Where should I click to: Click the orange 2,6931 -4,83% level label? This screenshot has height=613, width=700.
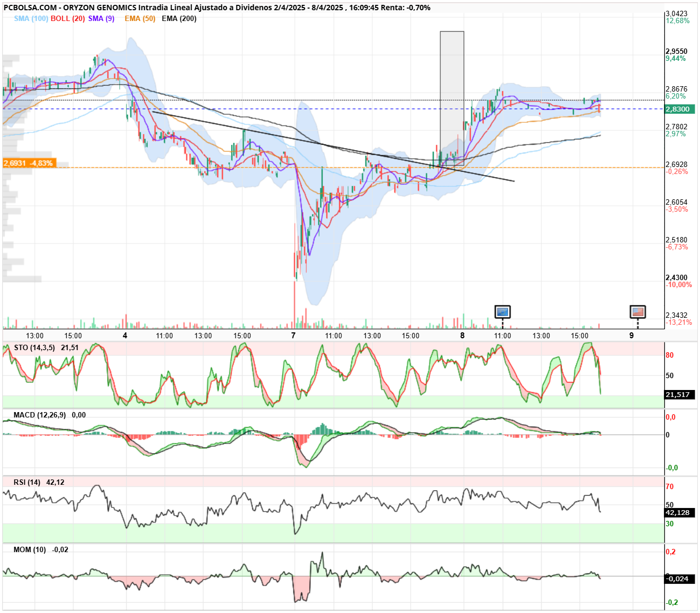tap(29, 163)
